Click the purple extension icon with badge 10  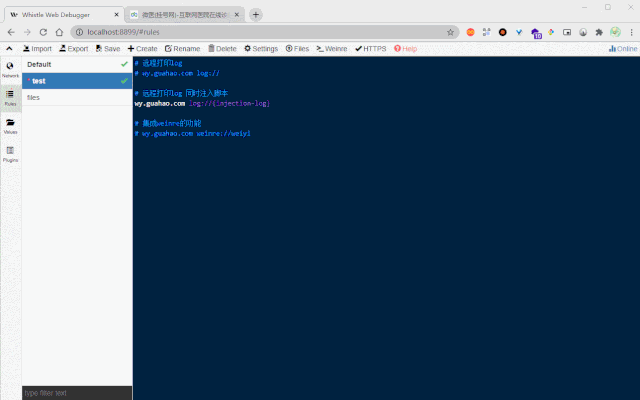(x=536, y=33)
